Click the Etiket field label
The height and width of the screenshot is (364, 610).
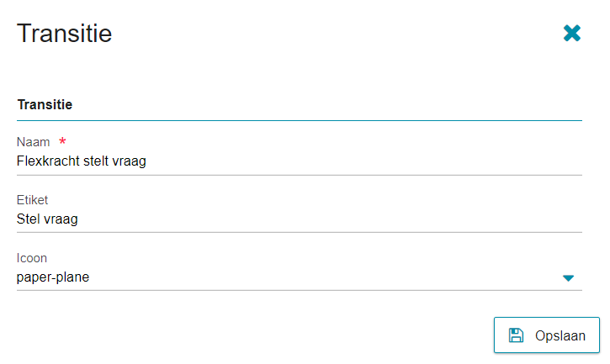(x=32, y=200)
